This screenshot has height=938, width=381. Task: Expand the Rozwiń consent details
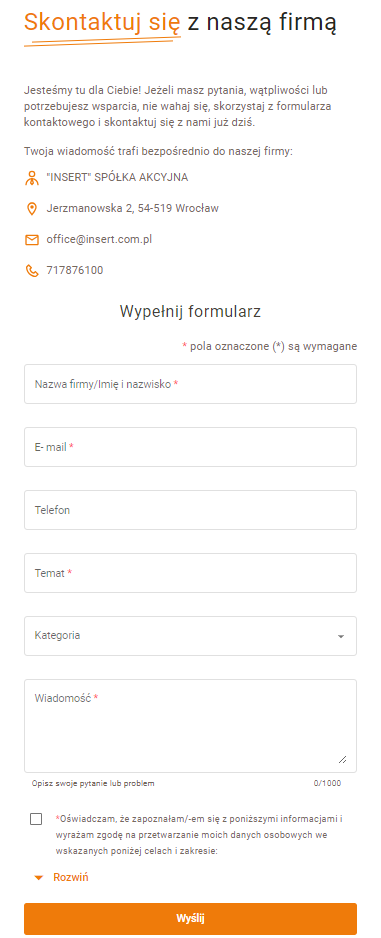pos(62,878)
